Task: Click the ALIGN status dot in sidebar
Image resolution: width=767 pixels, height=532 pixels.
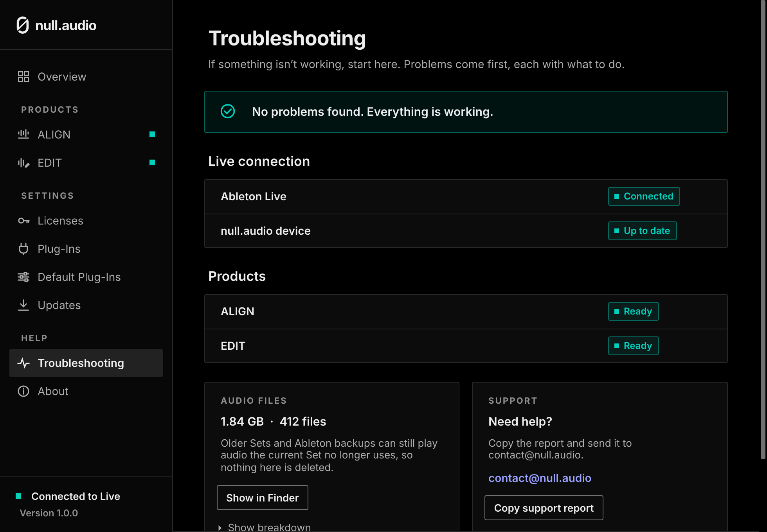Action: [152, 134]
